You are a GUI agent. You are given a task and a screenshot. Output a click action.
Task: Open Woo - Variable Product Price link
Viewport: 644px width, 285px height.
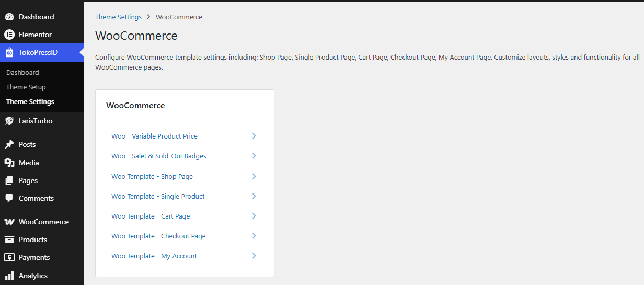(154, 136)
